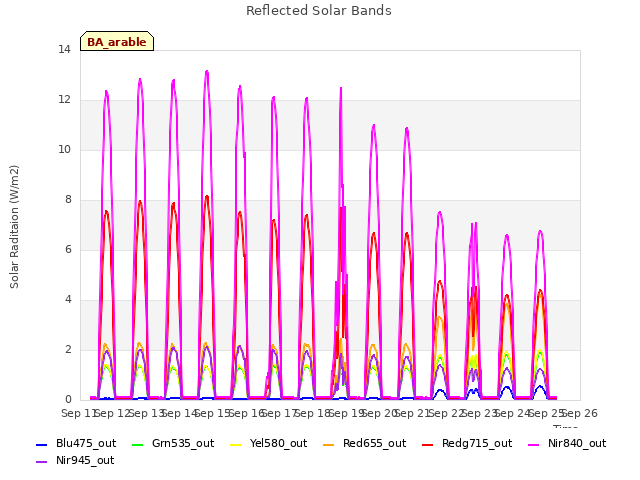Click the Nir840 peak on Sep 14

pyautogui.click(x=207, y=71)
